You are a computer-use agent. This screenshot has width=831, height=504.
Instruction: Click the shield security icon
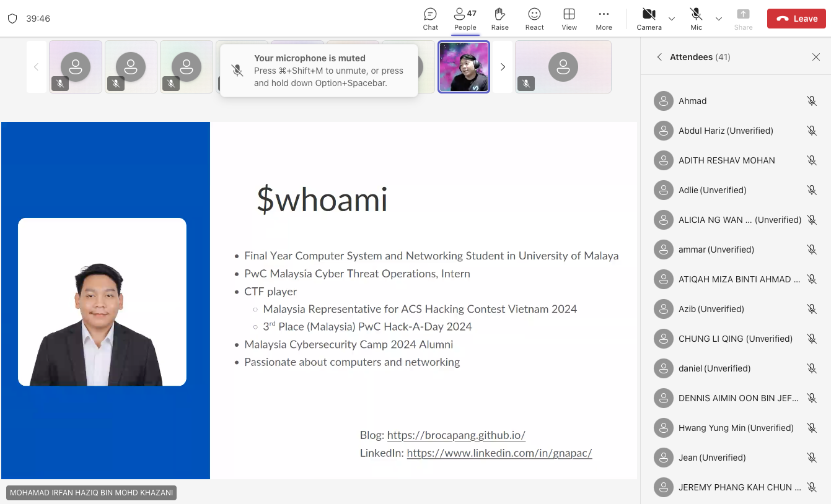pyautogui.click(x=12, y=19)
